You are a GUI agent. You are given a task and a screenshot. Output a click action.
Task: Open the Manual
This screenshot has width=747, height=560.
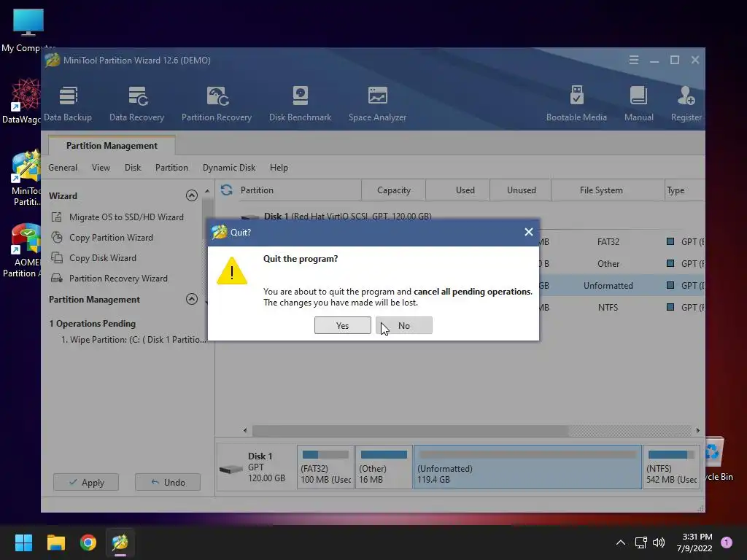click(x=639, y=104)
